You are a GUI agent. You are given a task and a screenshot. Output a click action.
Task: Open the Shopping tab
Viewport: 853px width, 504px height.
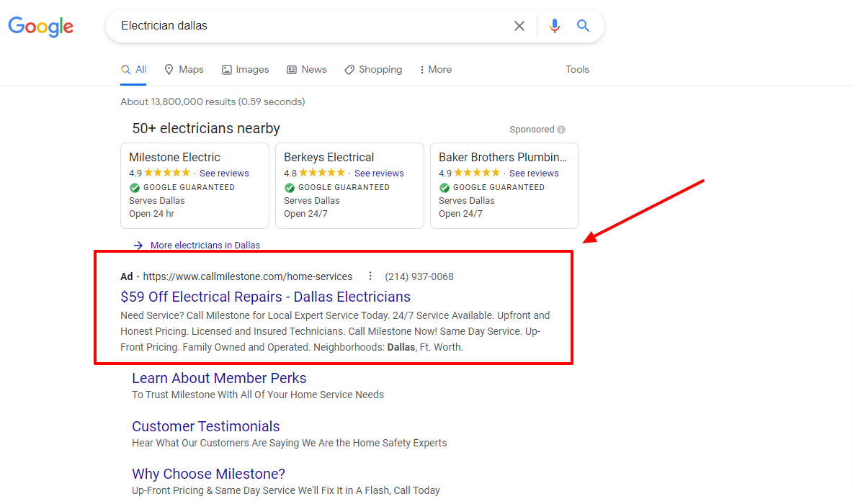373,70
